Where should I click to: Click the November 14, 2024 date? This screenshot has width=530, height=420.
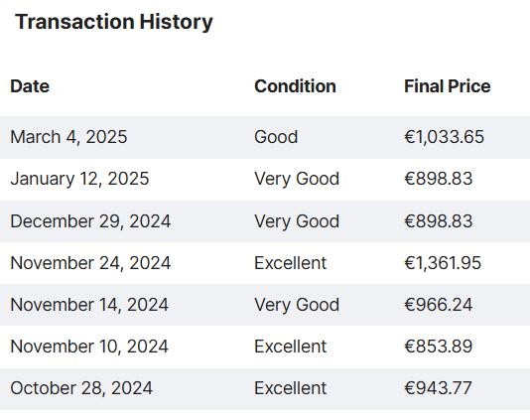[89, 305]
